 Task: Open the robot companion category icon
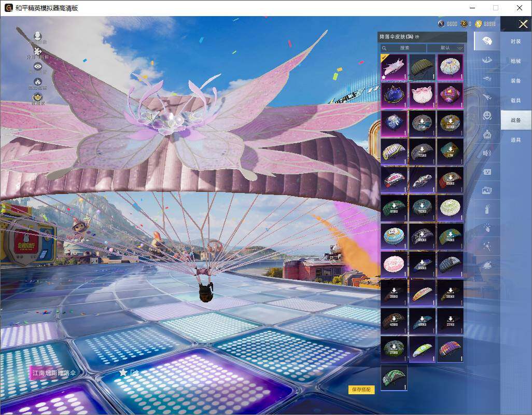pos(487,135)
